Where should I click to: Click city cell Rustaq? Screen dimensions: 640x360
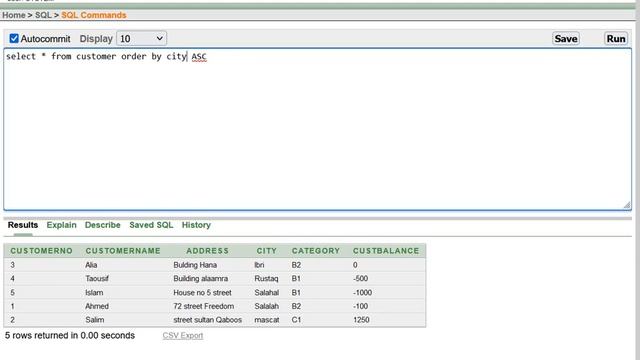pyautogui.click(x=266, y=278)
